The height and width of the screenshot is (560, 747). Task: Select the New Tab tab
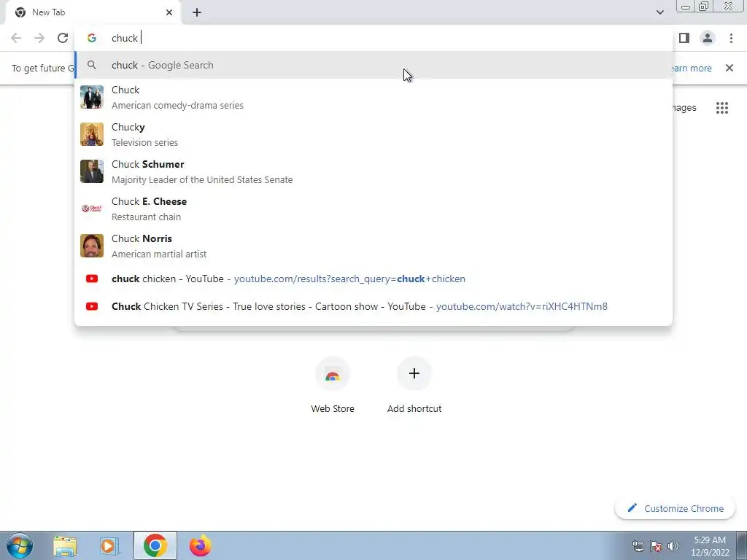point(93,12)
